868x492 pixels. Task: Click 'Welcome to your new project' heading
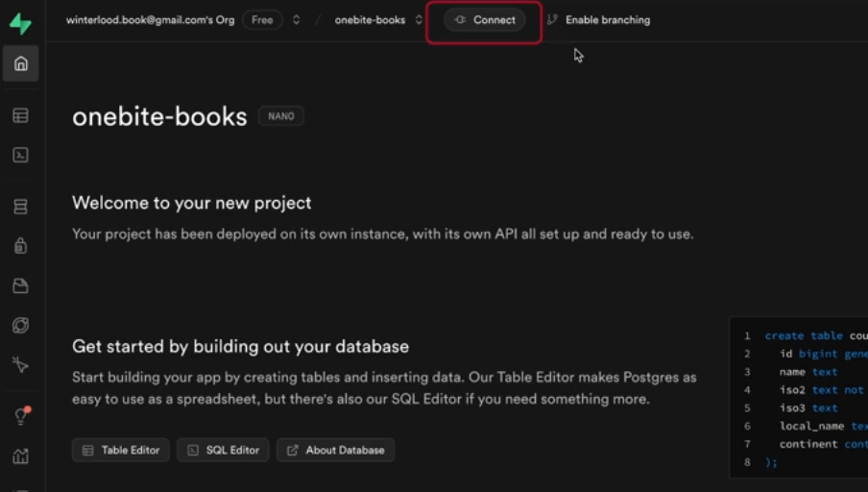point(191,203)
